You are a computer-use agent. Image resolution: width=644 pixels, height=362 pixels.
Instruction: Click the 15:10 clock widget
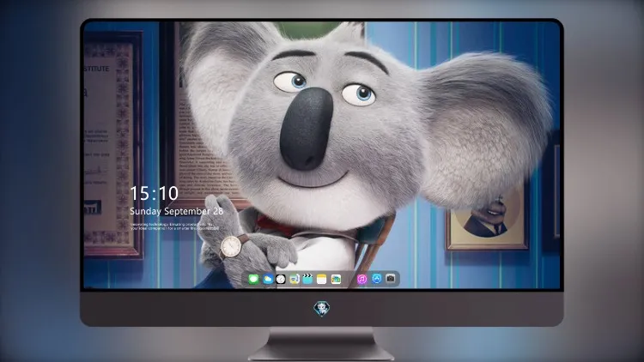click(x=154, y=193)
